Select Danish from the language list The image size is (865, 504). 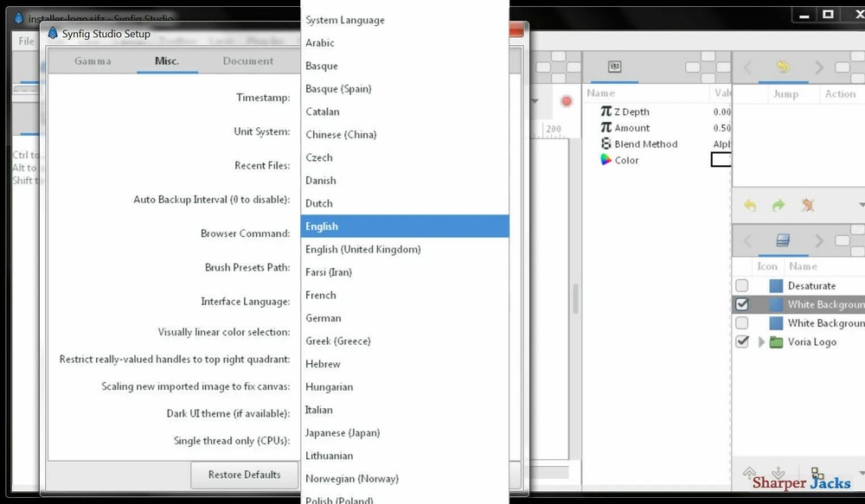tap(405, 181)
